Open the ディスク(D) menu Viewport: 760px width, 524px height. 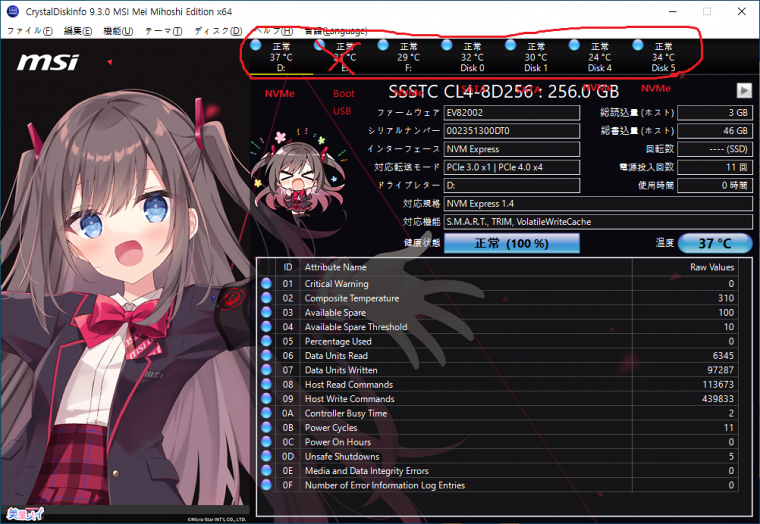pyautogui.click(x=218, y=31)
